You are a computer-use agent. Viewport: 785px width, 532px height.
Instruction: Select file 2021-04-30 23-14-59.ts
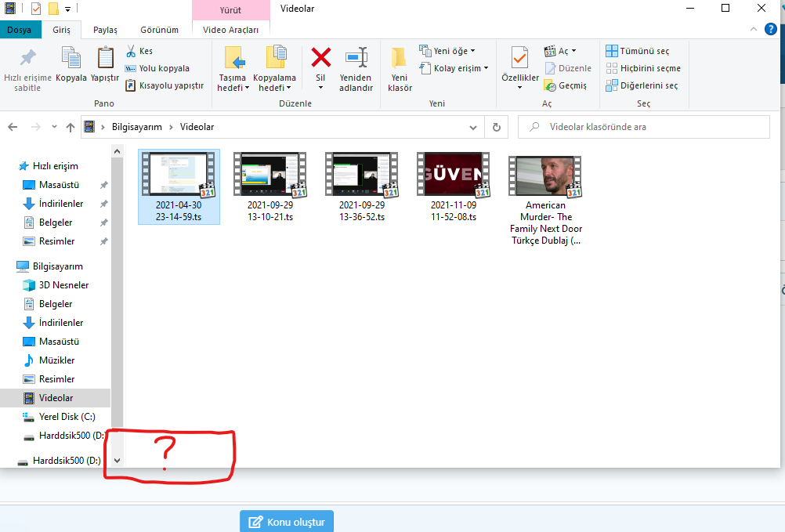179,186
